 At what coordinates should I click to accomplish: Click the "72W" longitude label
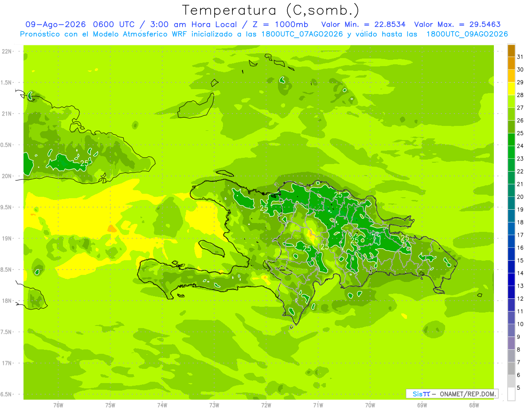pos(266,406)
